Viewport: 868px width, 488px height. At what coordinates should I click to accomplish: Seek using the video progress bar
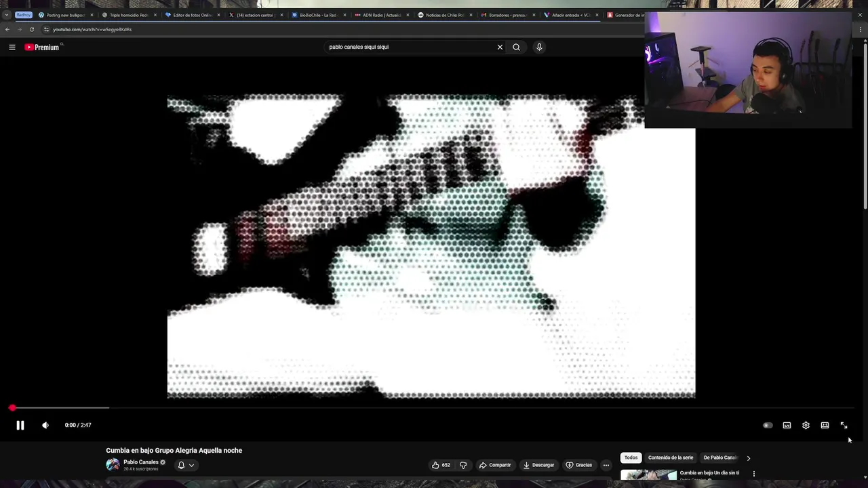(434, 408)
